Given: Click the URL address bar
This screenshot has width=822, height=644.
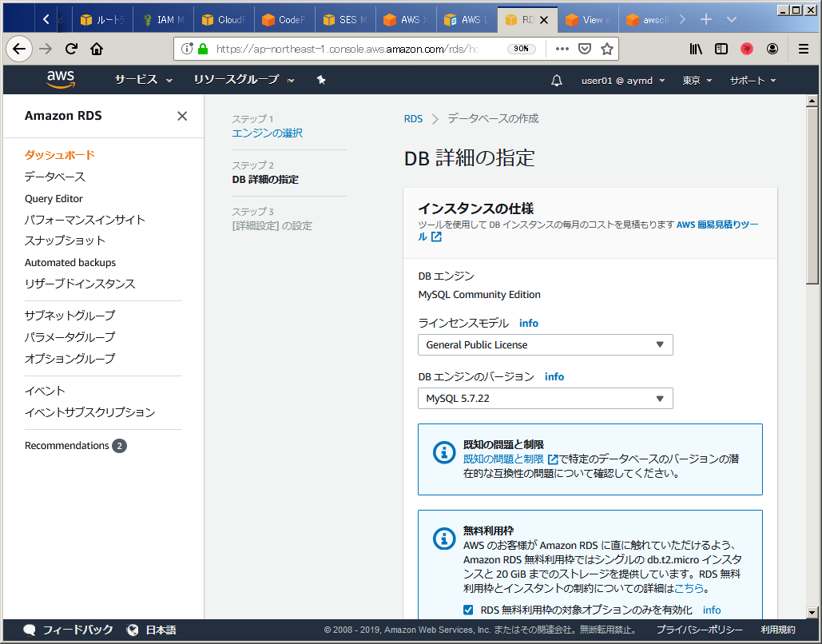Looking at the screenshot, I should click(x=346, y=49).
